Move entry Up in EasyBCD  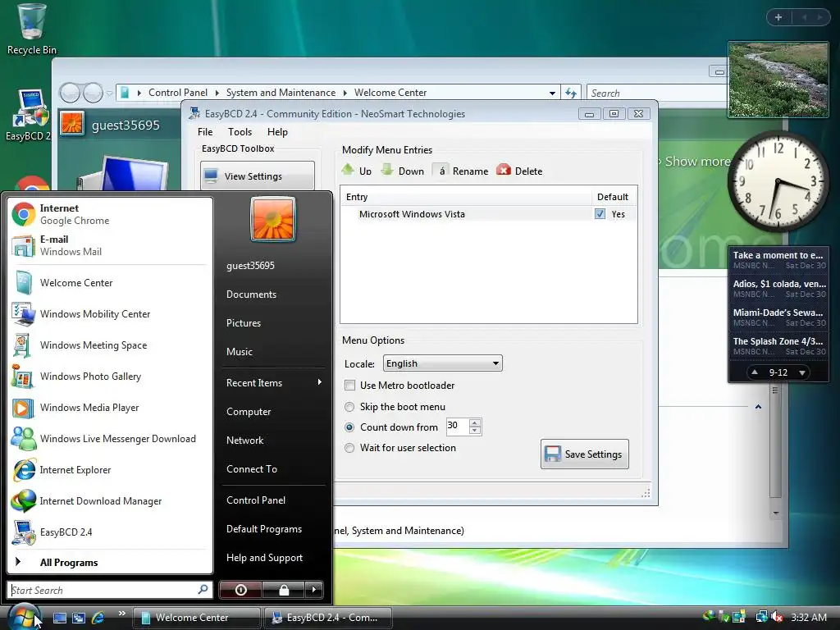click(357, 171)
